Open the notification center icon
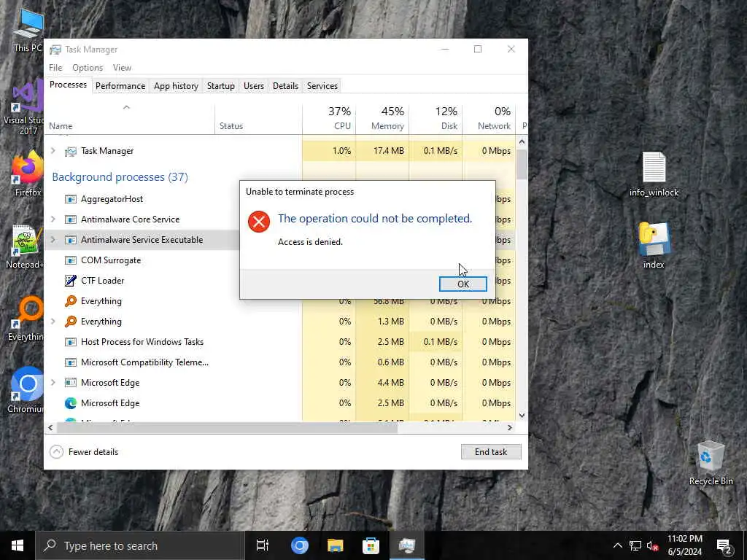Viewport: 747px width, 560px height. [724, 546]
